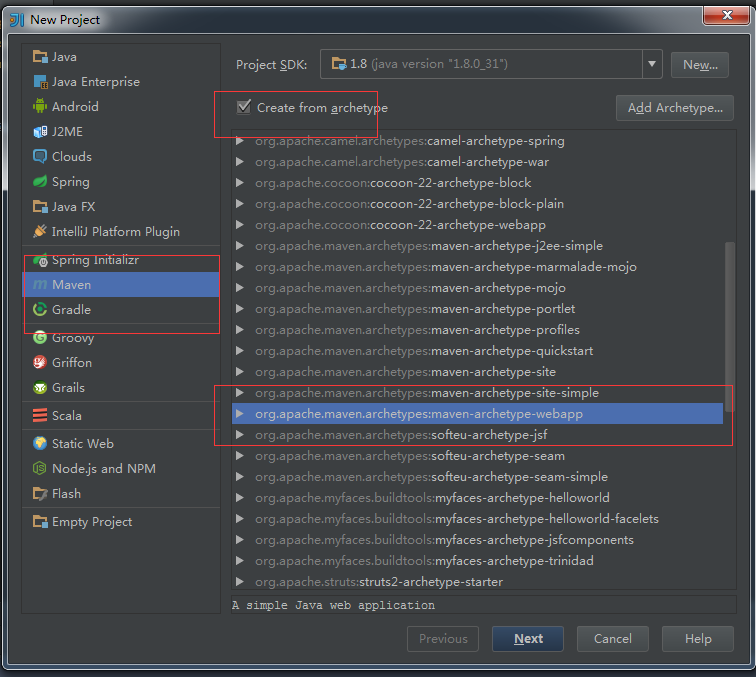Viewport: 756px width, 677px height.
Task: Select softeu-archetype-seam row
Action: coord(477,456)
